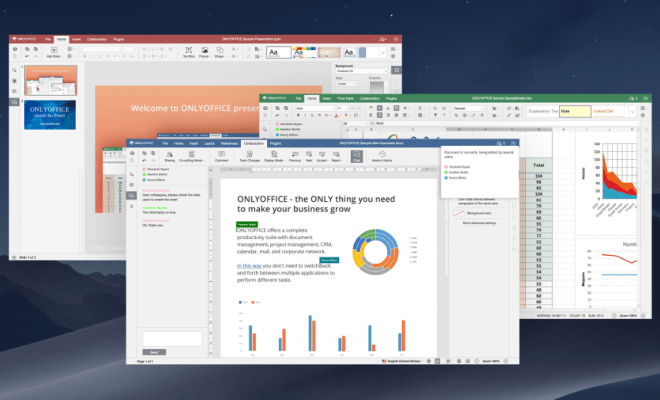Toggle italic in the presentation toolbar
Viewport: 660px width, 400px height.
coord(92,56)
